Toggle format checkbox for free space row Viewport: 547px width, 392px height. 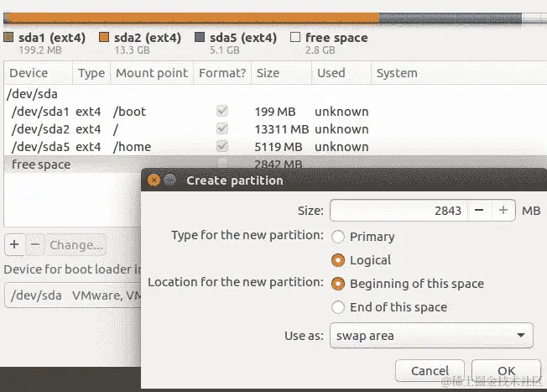(x=222, y=163)
